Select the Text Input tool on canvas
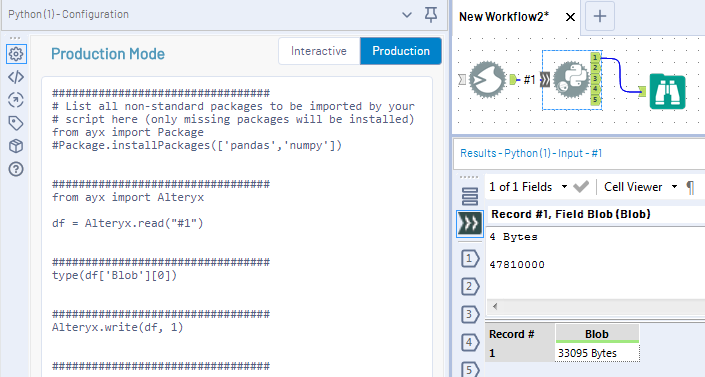 pos(487,80)
